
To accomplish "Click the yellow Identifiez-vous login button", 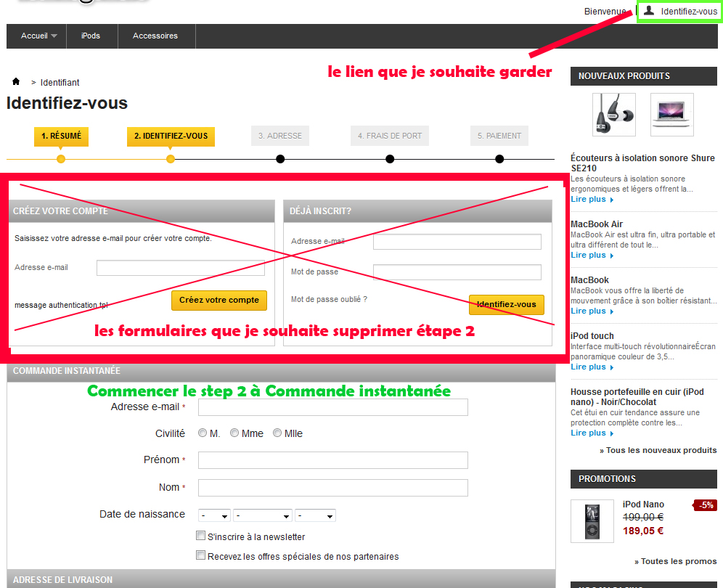I will coord(506,304).
